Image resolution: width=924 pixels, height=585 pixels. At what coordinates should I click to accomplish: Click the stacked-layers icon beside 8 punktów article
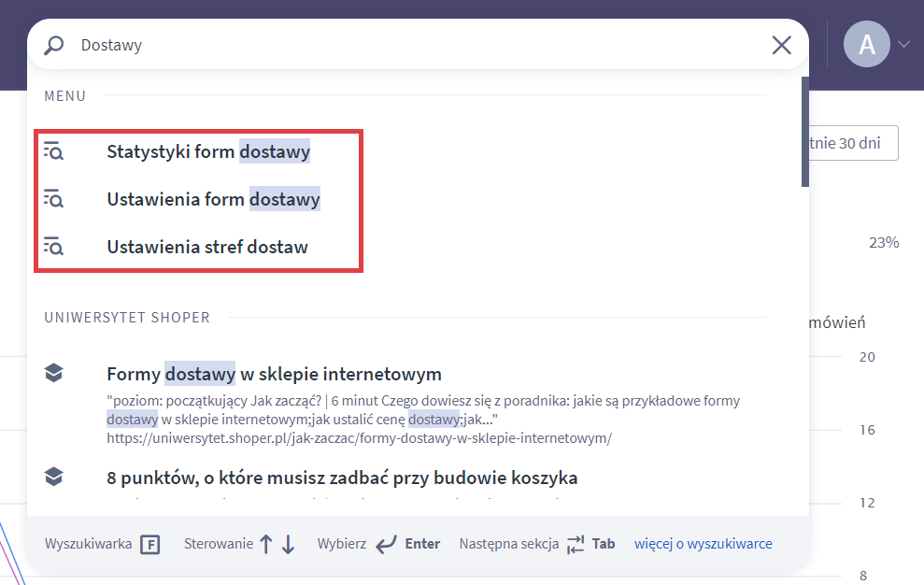(x=53, y=475)
